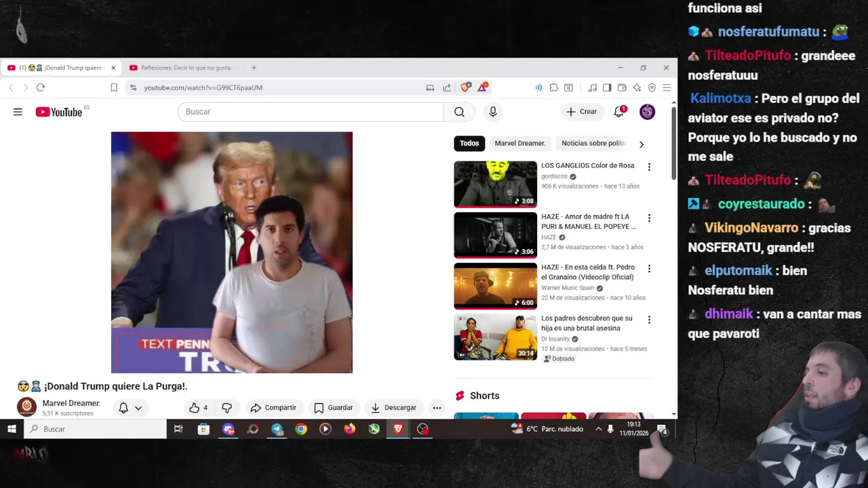
Task: Click the YouTube Buscar search field
Action: pos(311,112)
